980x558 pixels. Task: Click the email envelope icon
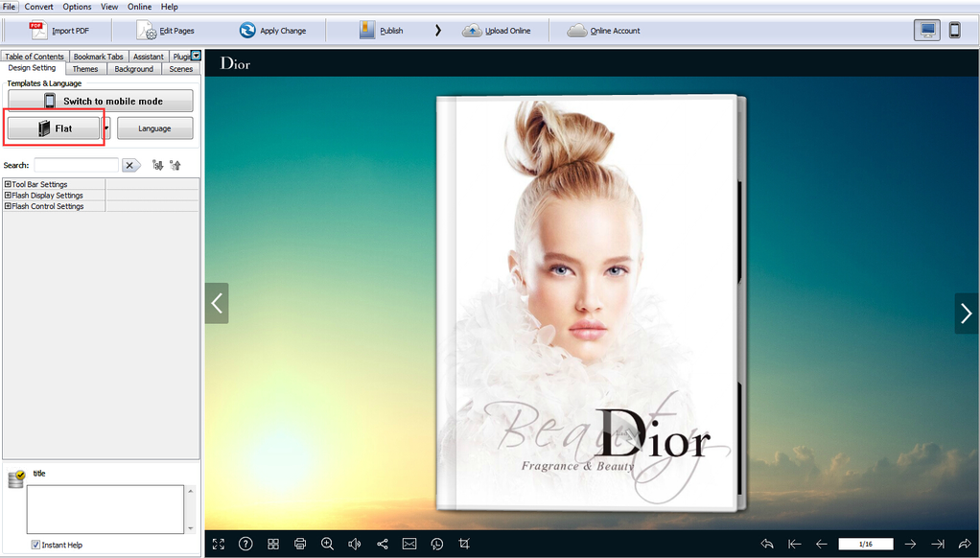click(x=409, y=544)
